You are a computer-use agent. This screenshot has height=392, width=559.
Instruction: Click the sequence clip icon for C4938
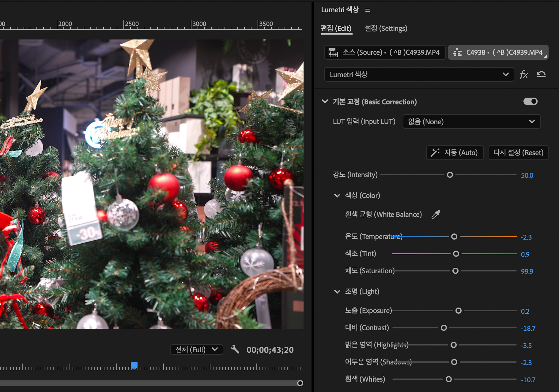point(457,52)
